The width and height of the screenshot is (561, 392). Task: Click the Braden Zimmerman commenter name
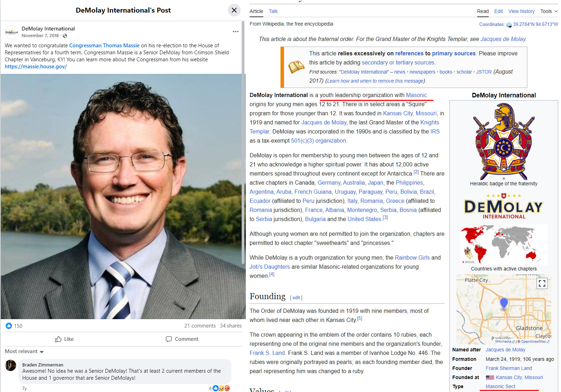point(43,365)
